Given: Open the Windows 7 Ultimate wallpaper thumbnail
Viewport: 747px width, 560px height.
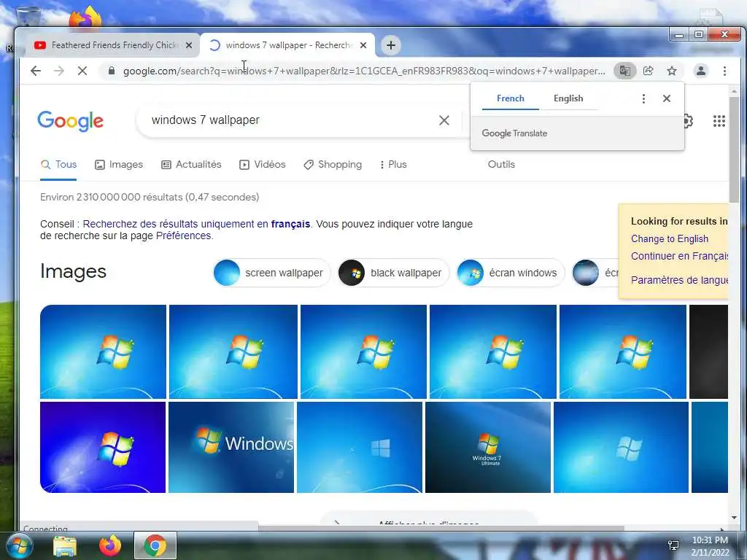Looking at the screenshot, I should click(488, 447).
